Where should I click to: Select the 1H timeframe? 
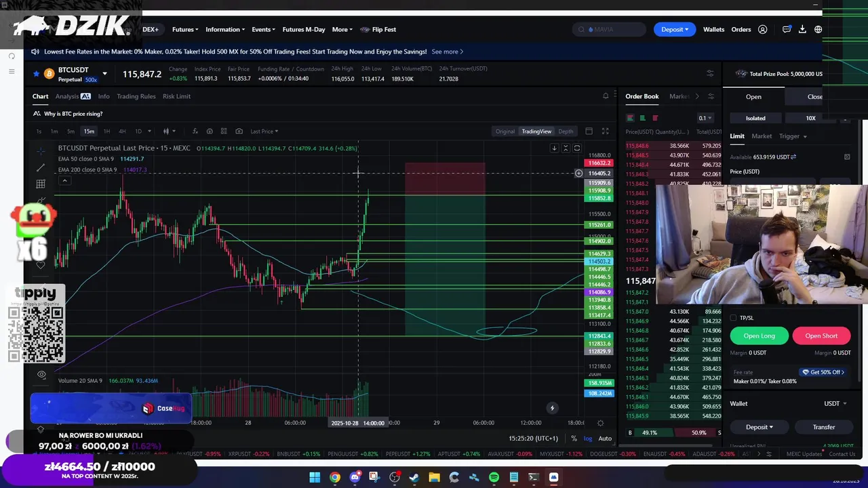click(106, 131)
